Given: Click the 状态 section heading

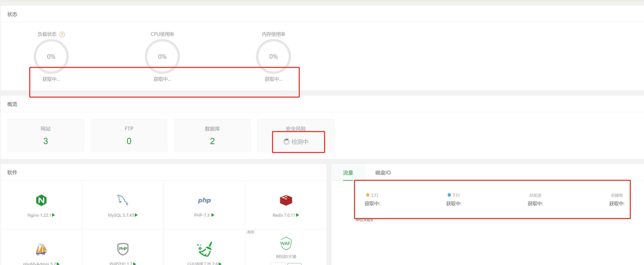Looking at the screenshot, I should [12, 14].
